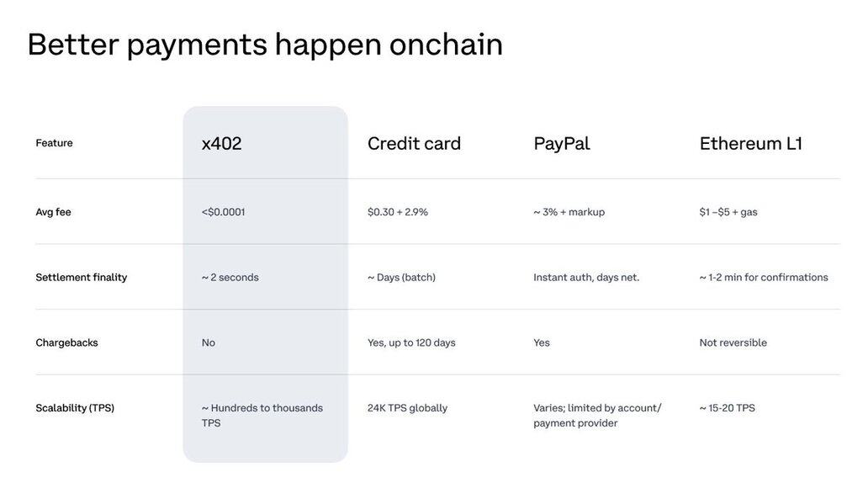Click the Chargebacks row label
This screenshot has height=483, width=868.
(66, 342)
